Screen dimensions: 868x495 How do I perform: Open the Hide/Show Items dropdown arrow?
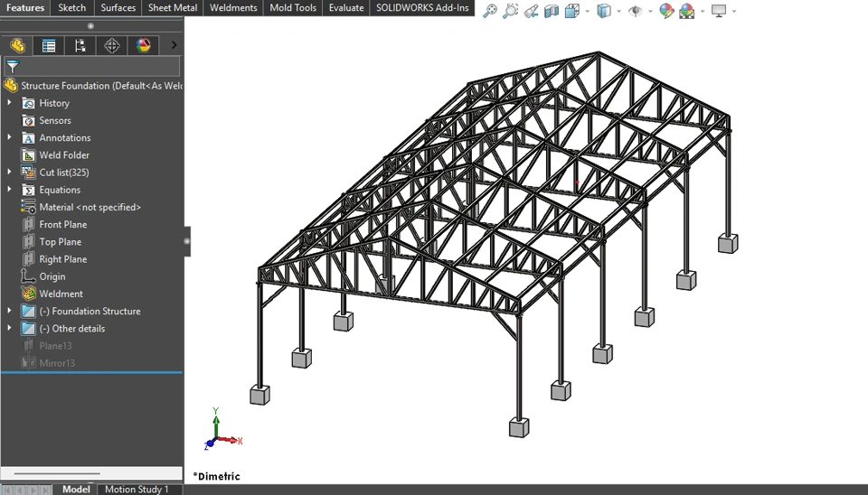pyautogui.click(x=650, y=11)
